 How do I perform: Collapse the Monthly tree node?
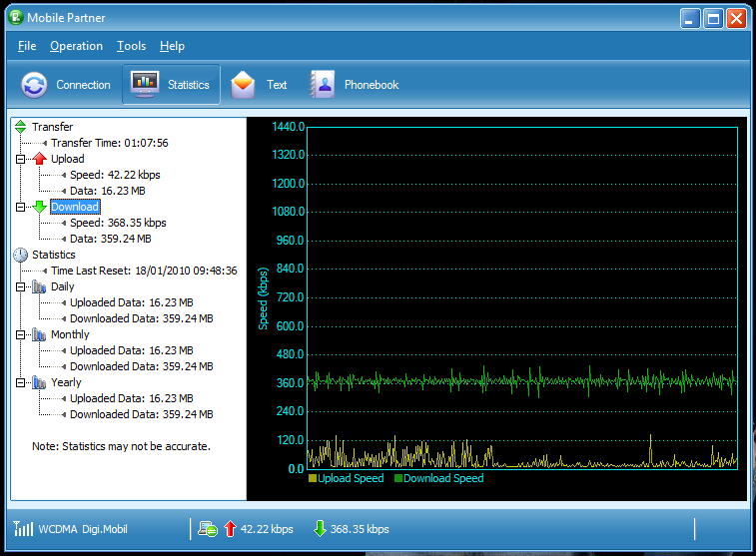(20, 334)
